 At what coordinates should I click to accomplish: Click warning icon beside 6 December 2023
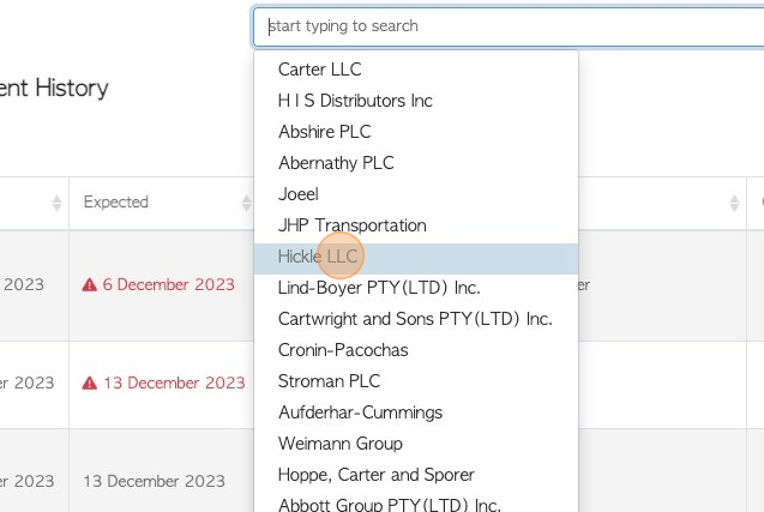pyautogui.click(x=90, y=285)
